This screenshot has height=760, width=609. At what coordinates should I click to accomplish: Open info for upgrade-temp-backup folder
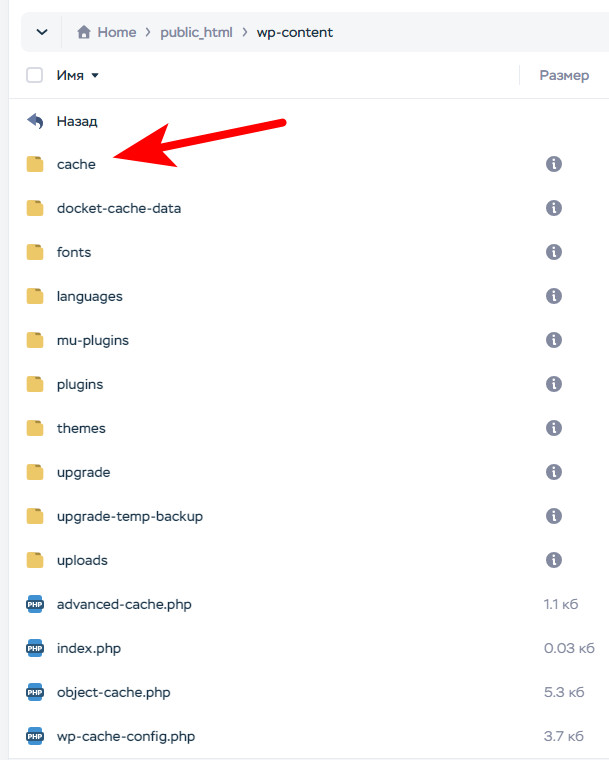[554, 516]
